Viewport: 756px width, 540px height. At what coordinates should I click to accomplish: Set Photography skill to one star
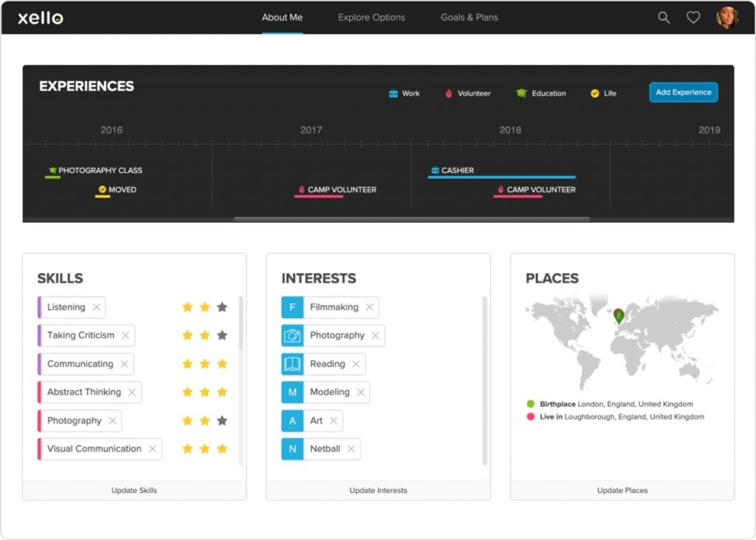click(x=188, y=420)
